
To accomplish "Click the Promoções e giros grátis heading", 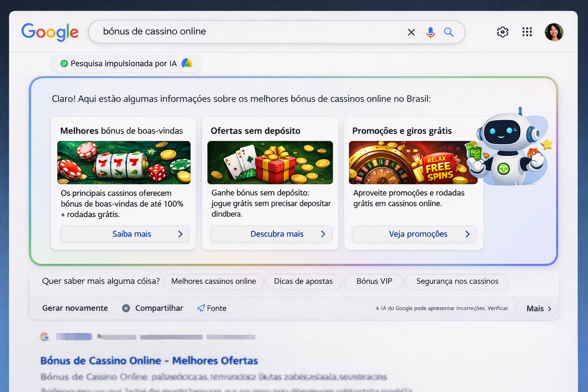I will coord(402,131).
